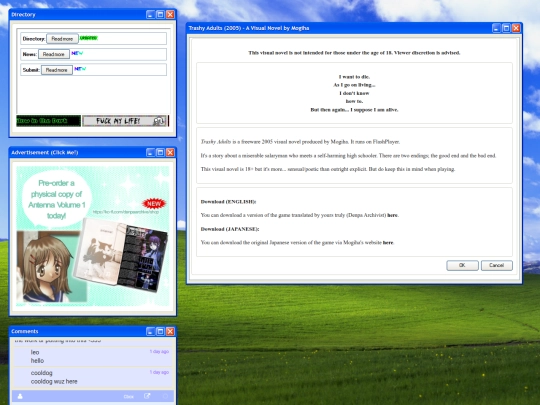The width and height of the screenshot is (540, 405).
Task: Click the 'Click' label in Comments bar
Action: tap(128, 396)
